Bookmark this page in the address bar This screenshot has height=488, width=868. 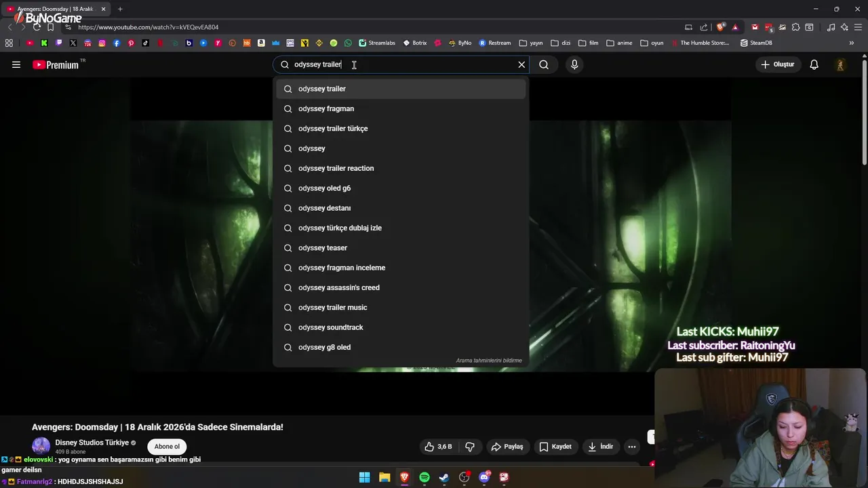[x=50, y=27]
